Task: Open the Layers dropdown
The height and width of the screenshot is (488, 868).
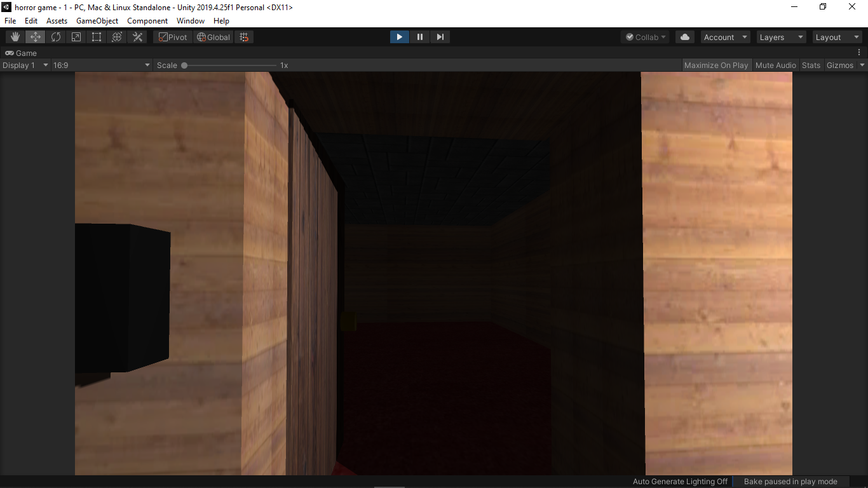Action: [781, 37]
